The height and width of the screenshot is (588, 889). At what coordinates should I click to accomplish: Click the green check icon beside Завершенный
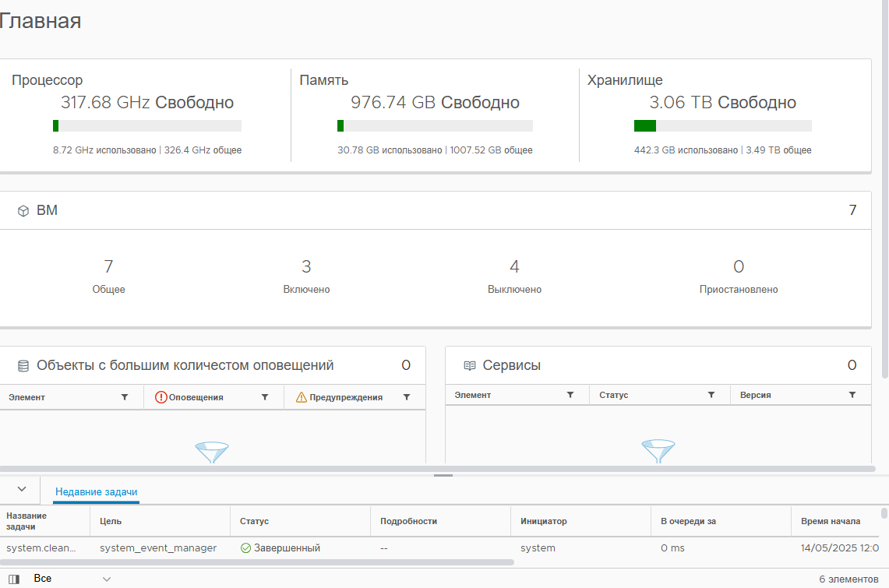pos(245,548)
